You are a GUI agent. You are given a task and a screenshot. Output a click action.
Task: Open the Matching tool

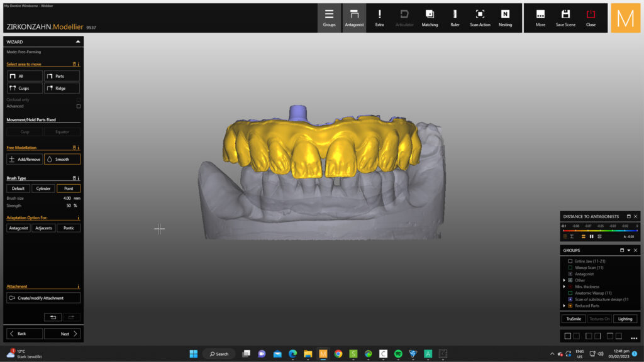point(430,17)
